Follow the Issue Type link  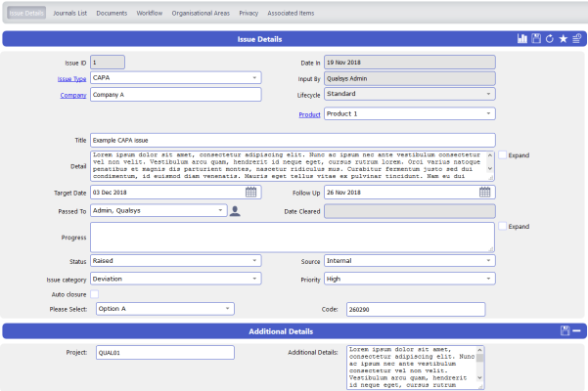pyautogui.click(x=71, y=79)
